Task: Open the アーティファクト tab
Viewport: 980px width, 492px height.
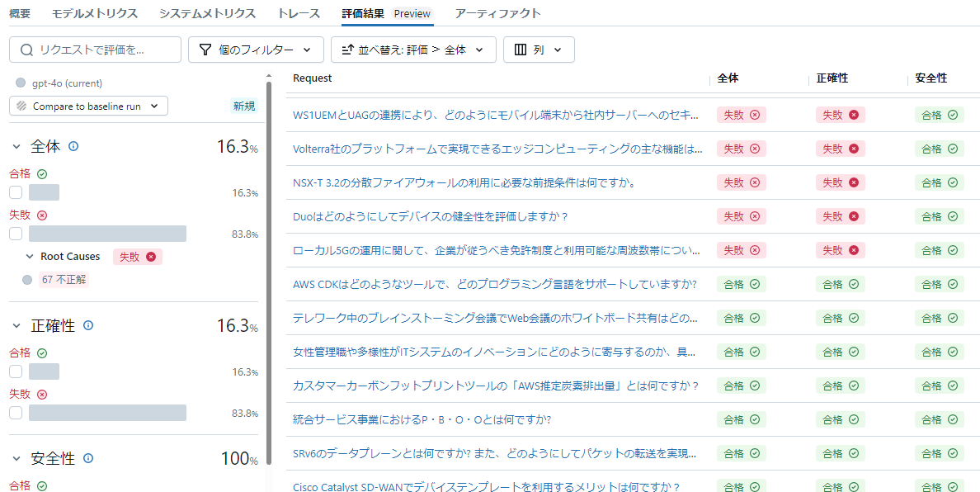Action: [497, 13]
